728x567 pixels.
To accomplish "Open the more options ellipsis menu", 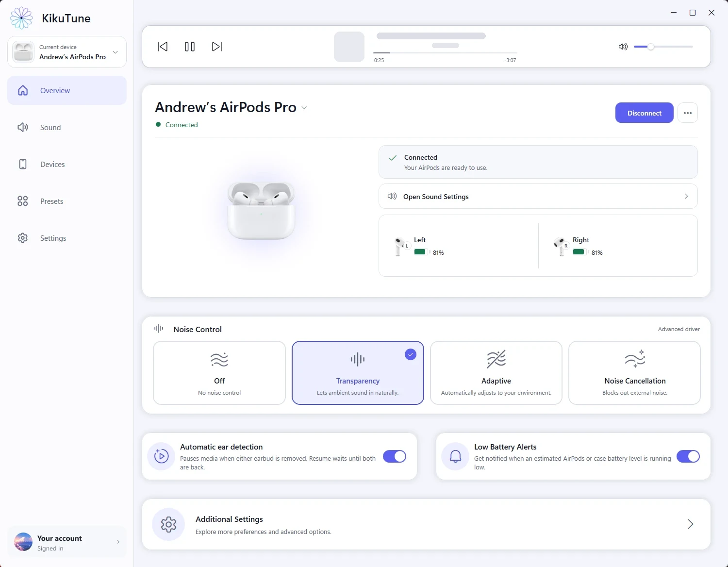I will pyautogui.click(x=688, y=113).
